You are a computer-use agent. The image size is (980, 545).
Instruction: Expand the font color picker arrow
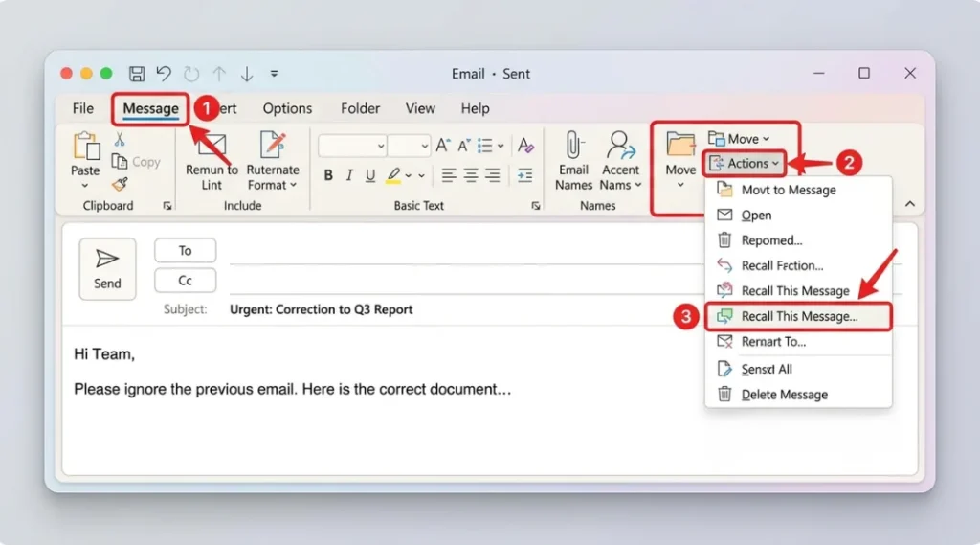click(421, 176)
